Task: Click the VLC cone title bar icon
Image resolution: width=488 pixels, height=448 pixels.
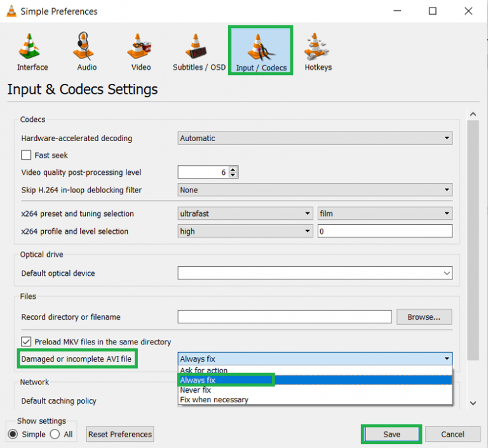Action: [x=11, y=11]
